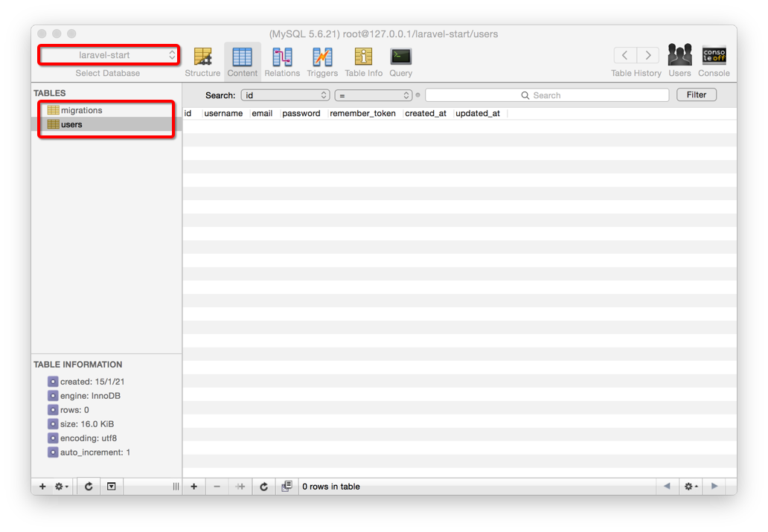
Task: Switch to the Relations view
Action: (x=282, y=61)
